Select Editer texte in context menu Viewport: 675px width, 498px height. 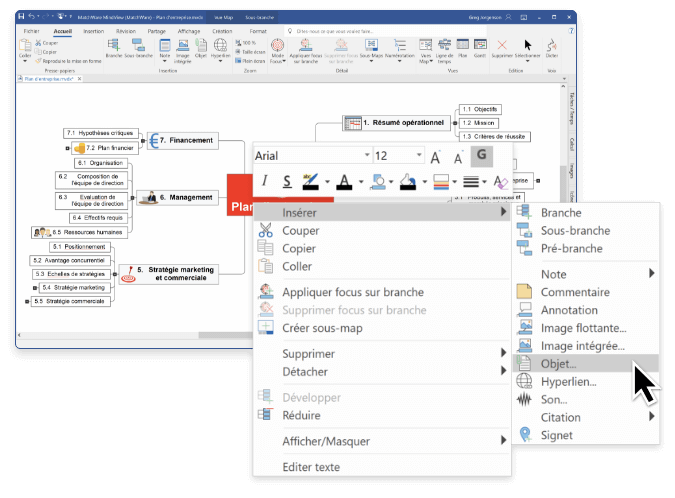pos(382,467)
